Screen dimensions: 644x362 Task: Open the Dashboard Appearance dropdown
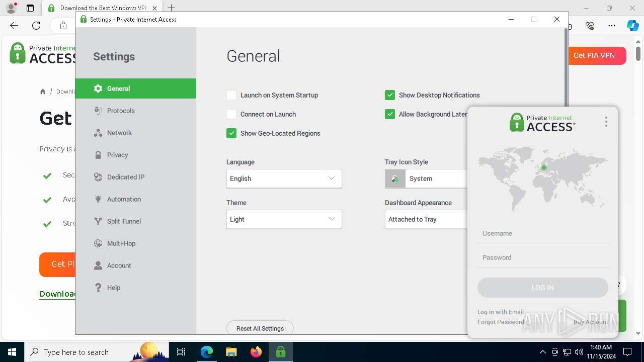pyautogui.click(x=426, y=219)
